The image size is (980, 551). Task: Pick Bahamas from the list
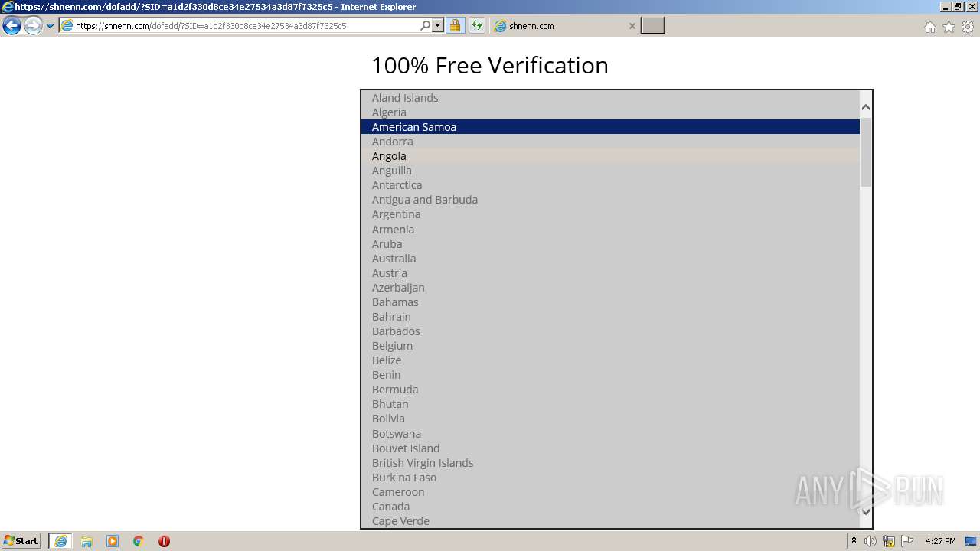click(x=610, y=302)
